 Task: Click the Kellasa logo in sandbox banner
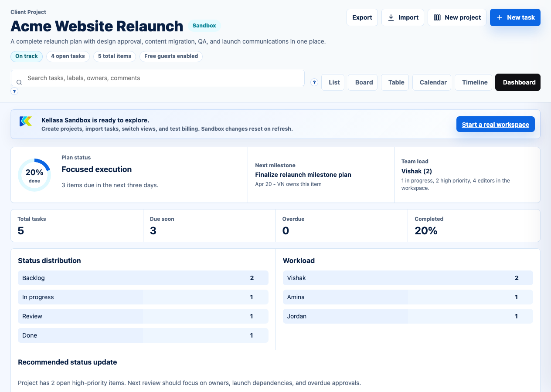point(26,122)
